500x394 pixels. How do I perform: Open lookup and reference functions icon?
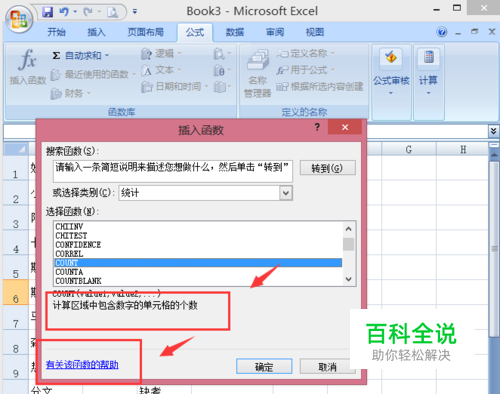click(x=222, y=54)
